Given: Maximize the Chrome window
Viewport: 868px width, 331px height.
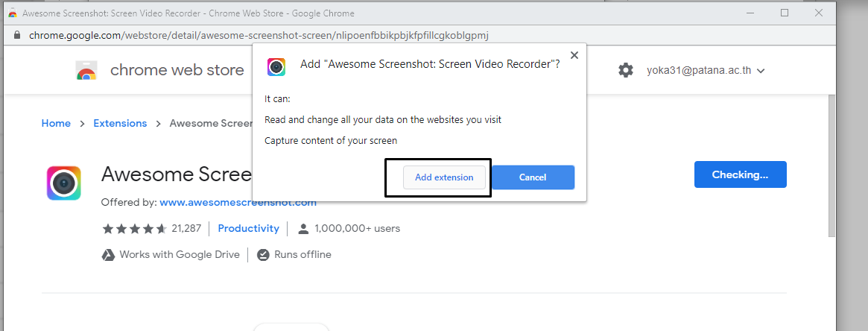Looking at the screenshot, I should pyautogui.click(x=785, y=13).
